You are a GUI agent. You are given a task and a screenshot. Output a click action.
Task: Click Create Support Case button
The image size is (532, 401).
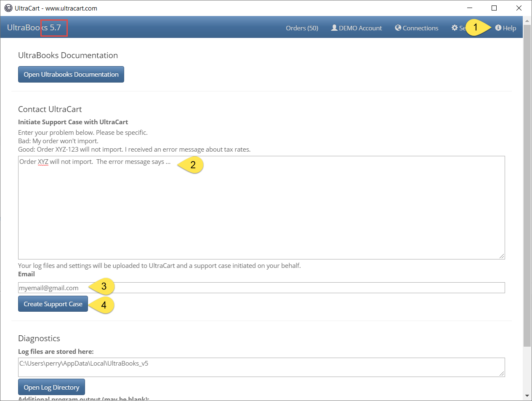pos(53,304)
